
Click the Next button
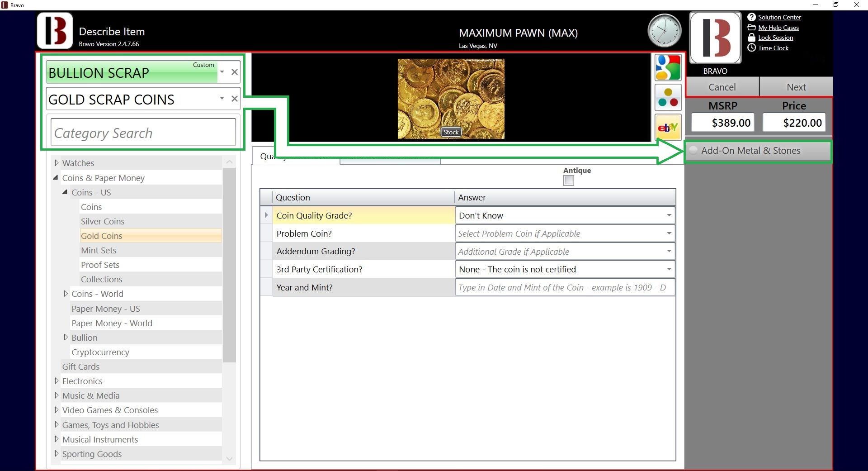pos(796,87)
